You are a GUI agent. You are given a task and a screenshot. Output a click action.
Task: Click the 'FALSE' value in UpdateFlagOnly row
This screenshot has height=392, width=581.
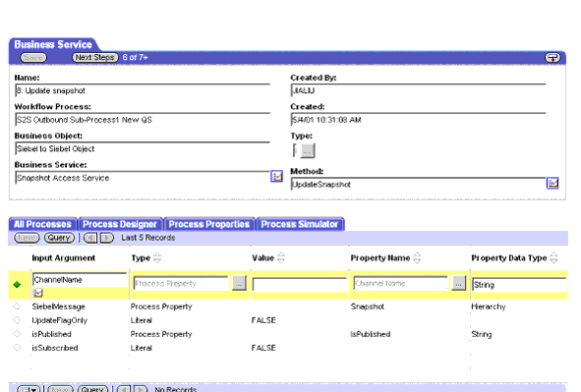click(263, 320)
